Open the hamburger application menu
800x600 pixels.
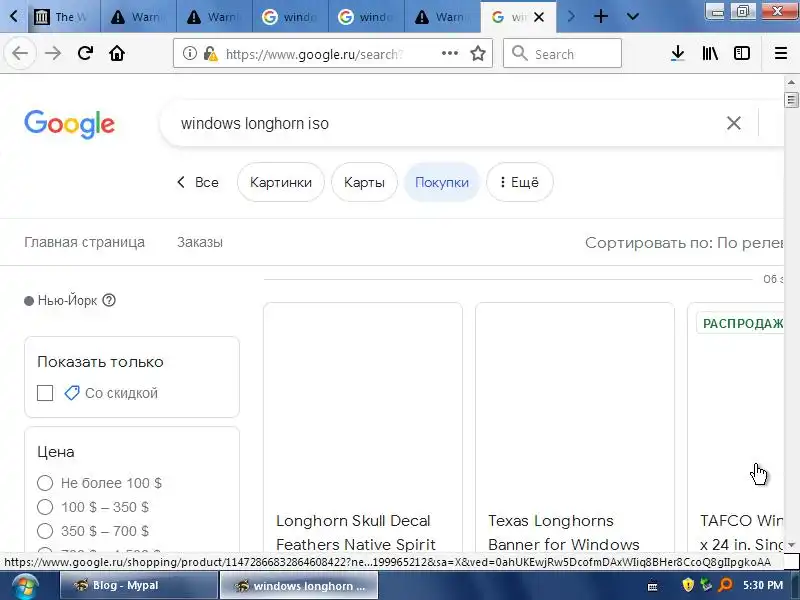coord(781,53)
